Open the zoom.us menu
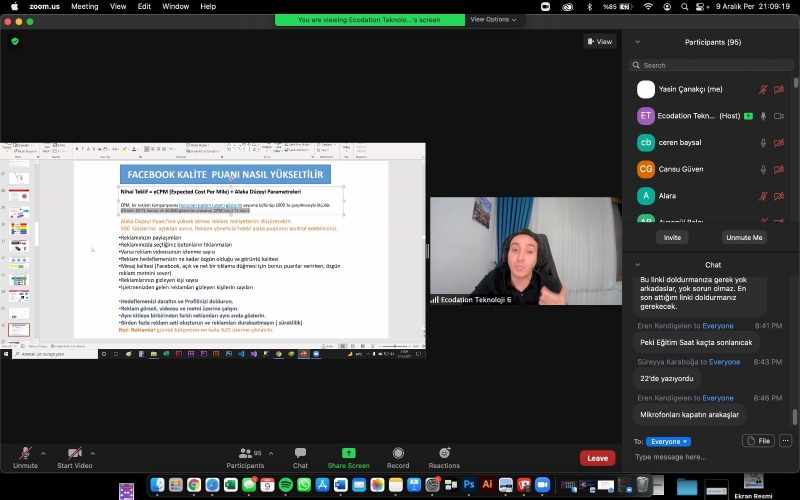The height and width of the screenshot is (500, 800). [44, 7]
